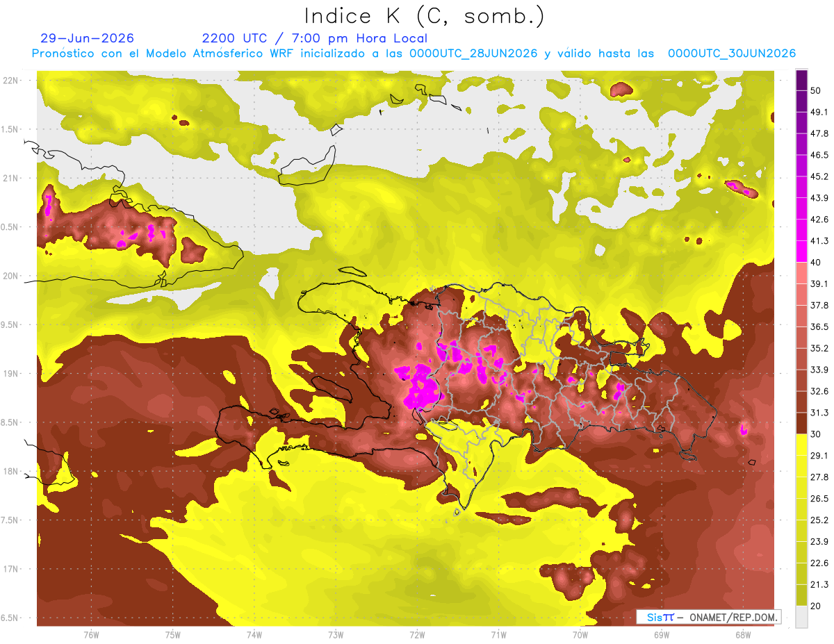Viewport: 834px width, 644px height.
Task: Pick the dark purple swatch above 50 on the color bar
Action: coord(801,80)
